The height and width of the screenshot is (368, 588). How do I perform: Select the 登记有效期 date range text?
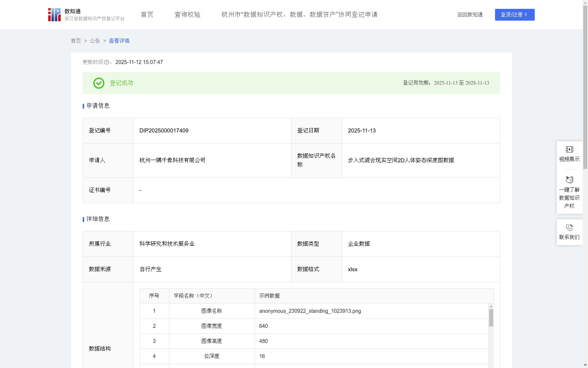pos(446,83)
